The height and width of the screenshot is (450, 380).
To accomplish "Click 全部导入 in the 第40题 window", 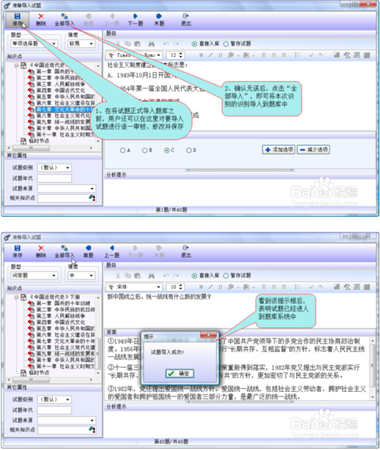I will click(64, 252).
